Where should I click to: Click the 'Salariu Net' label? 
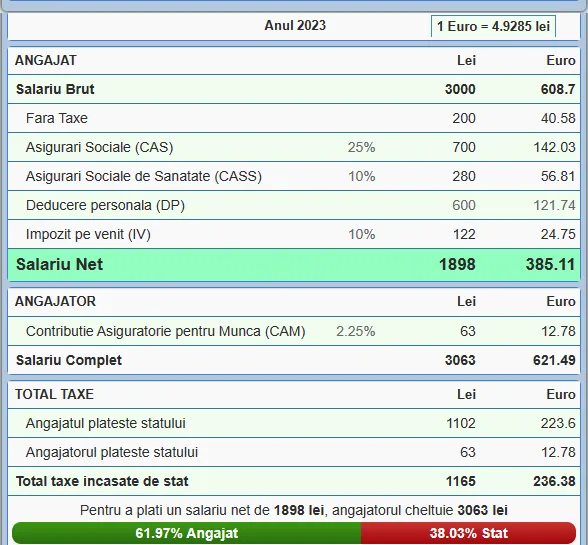point(59,264)
